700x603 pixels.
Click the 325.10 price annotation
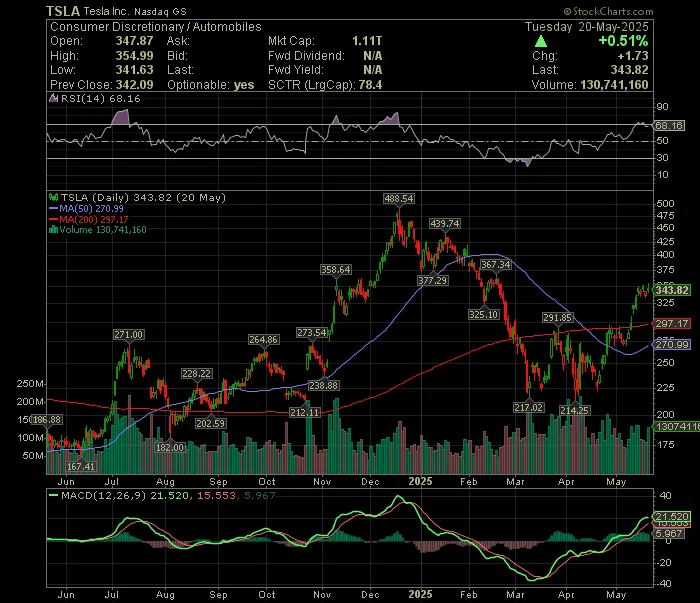tap(483, 315)
